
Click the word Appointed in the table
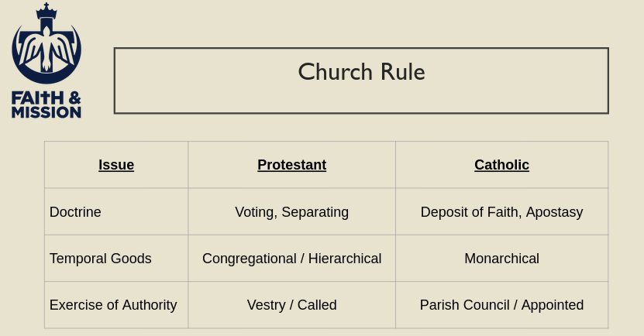[x=553, y=305]
